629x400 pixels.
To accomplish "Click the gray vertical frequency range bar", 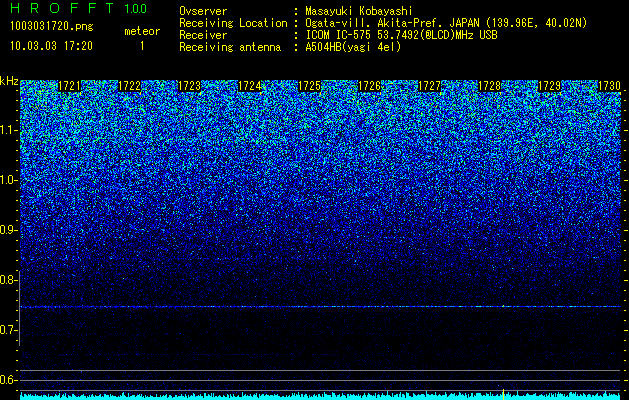I will (20, 308).
